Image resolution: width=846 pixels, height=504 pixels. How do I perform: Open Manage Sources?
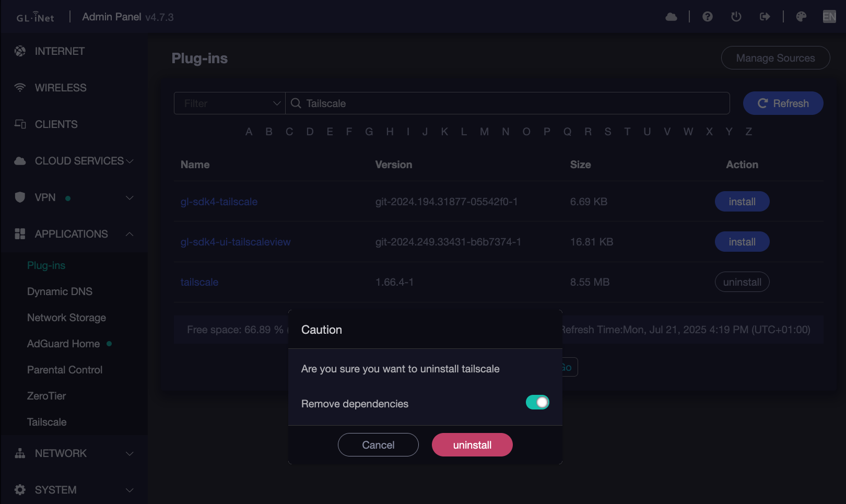pyautogui.click(x=775, y=58)
